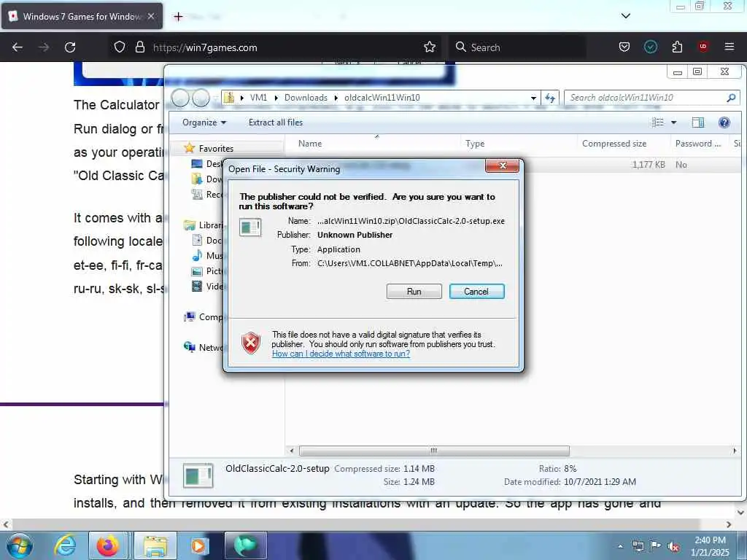Viewport: 747px width, 560px height.
Task: Select Libraries in the navigation pane
Action: [x=204, y=225]
